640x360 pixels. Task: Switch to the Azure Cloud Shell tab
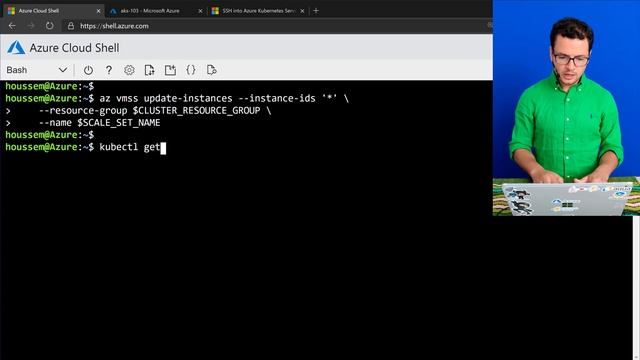[x=53, y=11]
